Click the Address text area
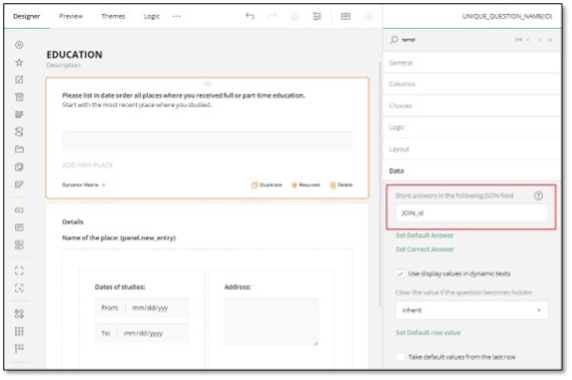The image size is (572, 380). coord(271,322)
